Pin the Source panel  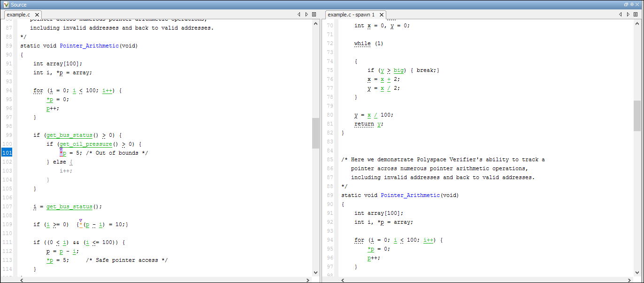pos(632,4)
